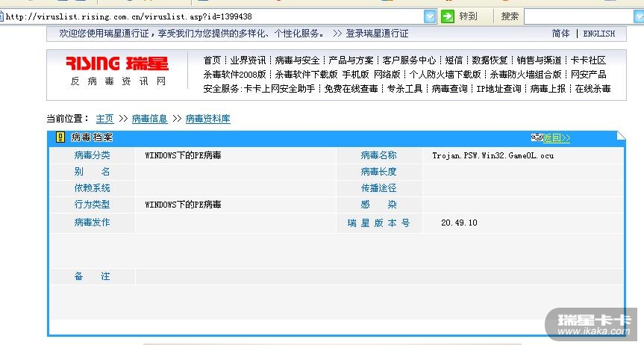This screenshot has height=345, width=644.
Task: Click the icon beside 返回 link
Action: point(537,137)
